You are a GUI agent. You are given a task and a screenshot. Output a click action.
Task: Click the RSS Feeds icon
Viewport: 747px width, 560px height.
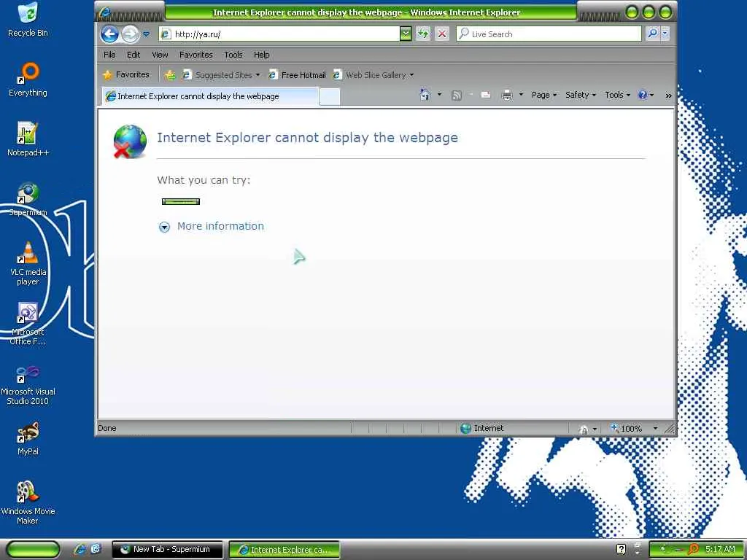click(x=457, y=96)
